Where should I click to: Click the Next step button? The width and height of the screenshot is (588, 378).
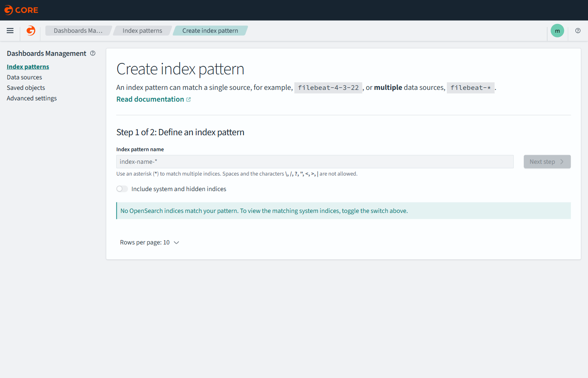(x=547, y=162)
